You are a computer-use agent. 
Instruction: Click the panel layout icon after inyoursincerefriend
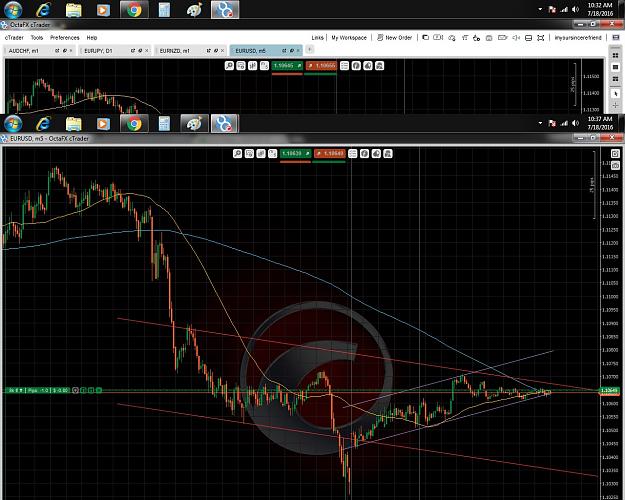(615, 37)
